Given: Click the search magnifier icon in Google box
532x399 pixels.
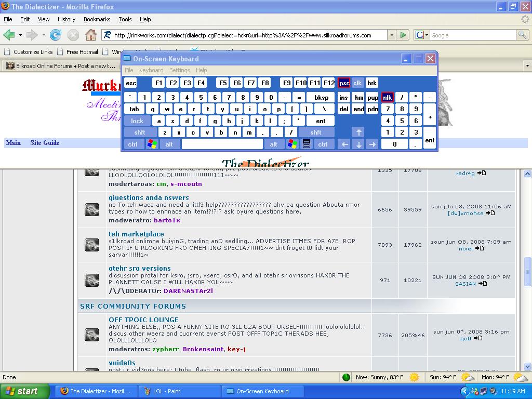Looking at the screenshot, I should pos(522,35).
